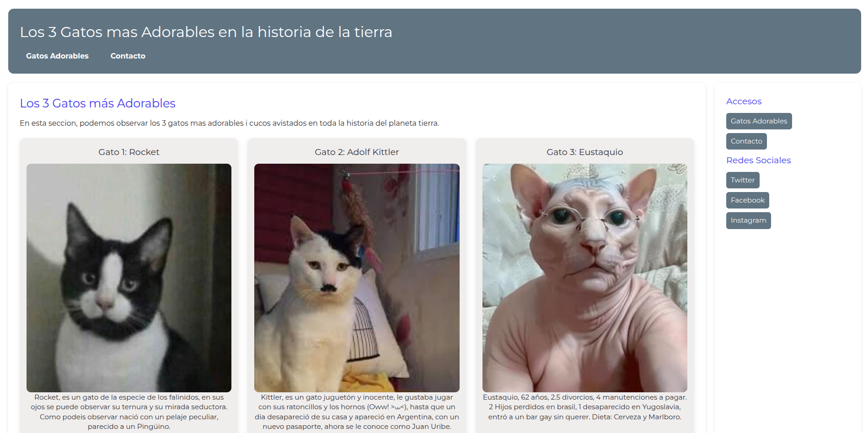Click the Gatos Adorables sidebar button
This screenshot has height=433, width=868.
click(759, 121)
